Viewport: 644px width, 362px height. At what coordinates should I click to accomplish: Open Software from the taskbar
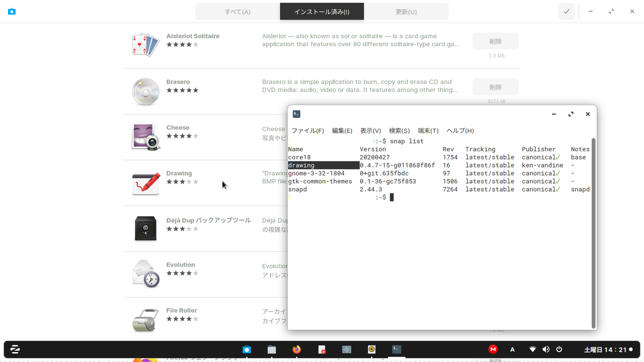click(x=247, y=349)
